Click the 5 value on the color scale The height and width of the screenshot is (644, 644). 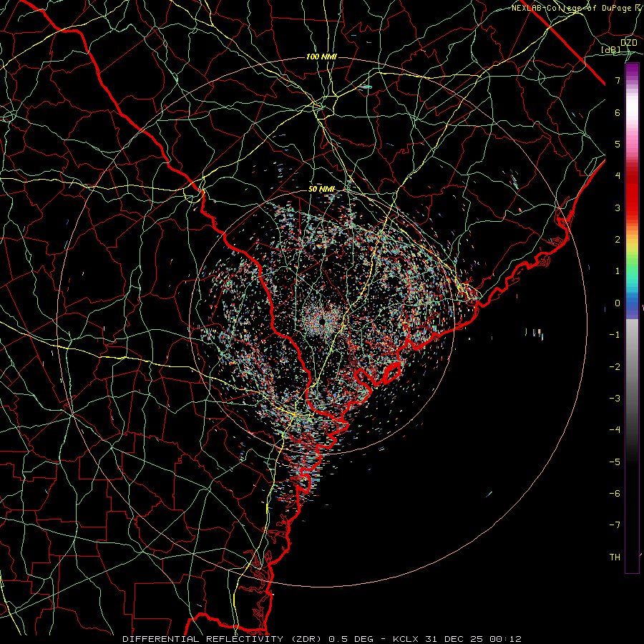618,144
